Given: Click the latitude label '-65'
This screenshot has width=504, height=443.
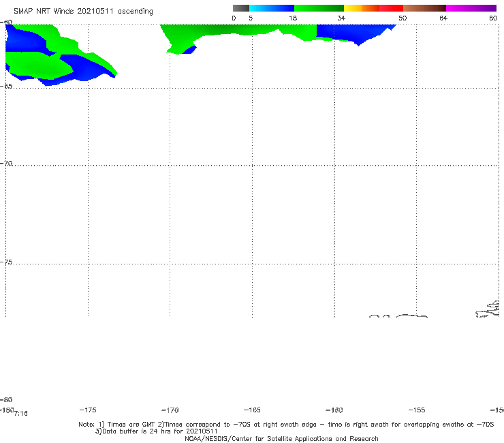Looking at the screenshot, I should coord(6,87).
